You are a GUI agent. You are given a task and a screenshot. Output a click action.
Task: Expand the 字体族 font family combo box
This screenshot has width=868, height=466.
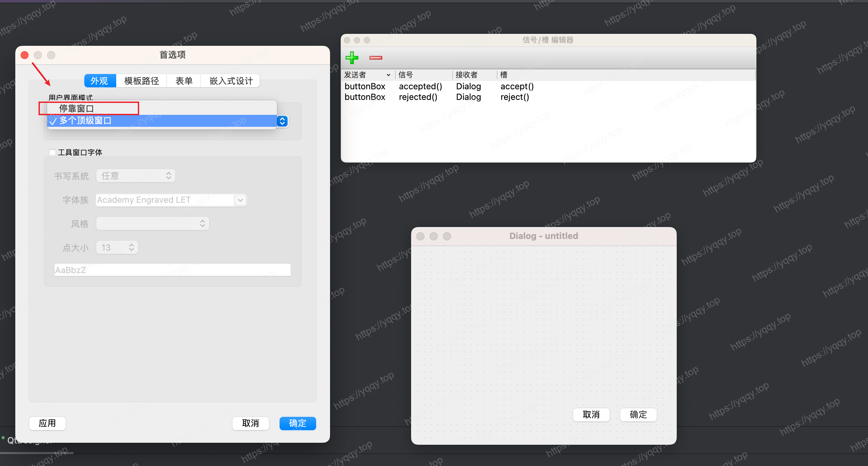(240, 200)
